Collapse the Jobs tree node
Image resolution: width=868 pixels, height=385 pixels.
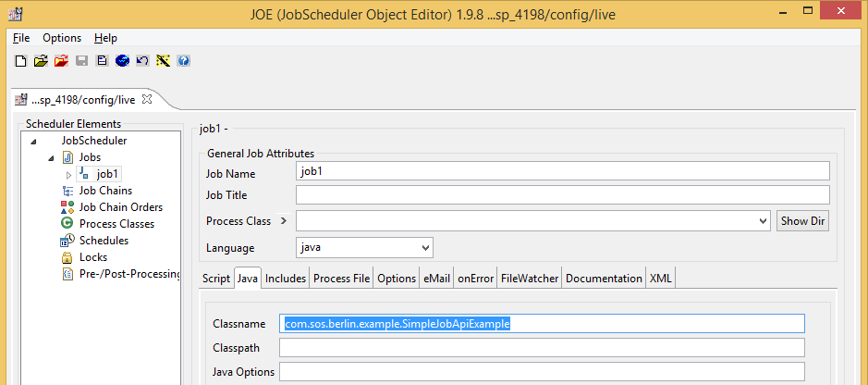[52, 158]
